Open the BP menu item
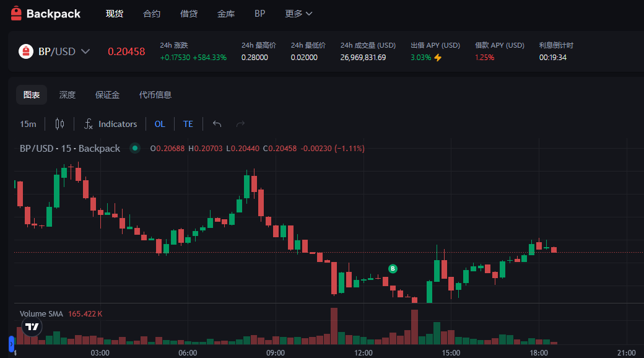The height and width of the screenshot is (358, 644). click(259, 14)
